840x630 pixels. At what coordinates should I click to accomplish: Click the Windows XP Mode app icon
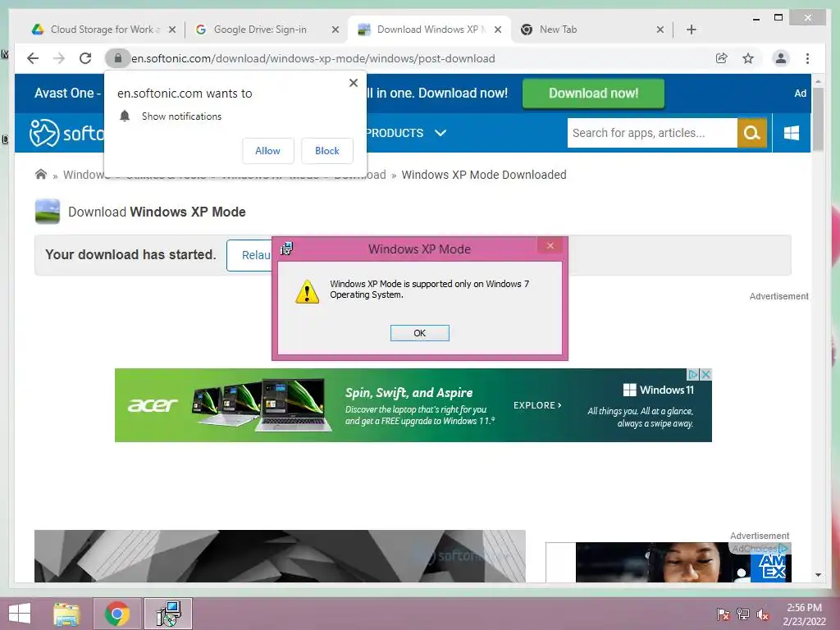tap(47, 212)
